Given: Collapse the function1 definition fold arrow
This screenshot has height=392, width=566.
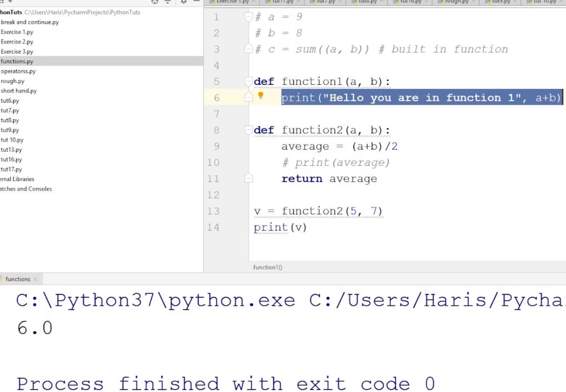Looking at the screenshot, I should coord(248,81).
